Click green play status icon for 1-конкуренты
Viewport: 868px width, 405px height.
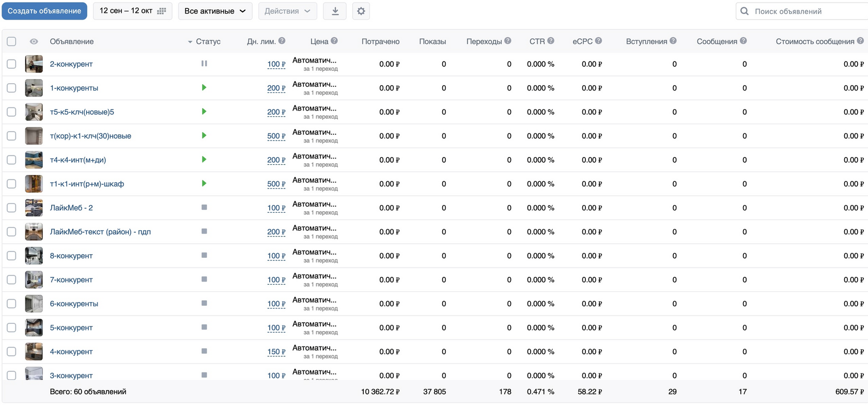click(204, 87)
